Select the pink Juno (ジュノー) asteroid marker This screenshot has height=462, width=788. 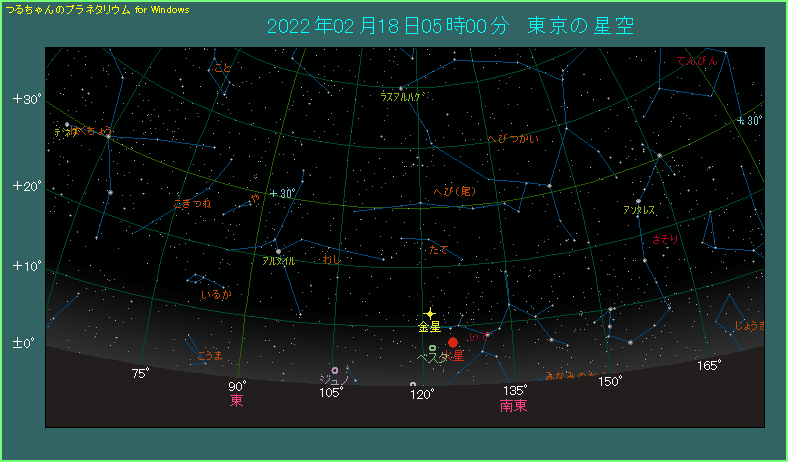[335, 370]
